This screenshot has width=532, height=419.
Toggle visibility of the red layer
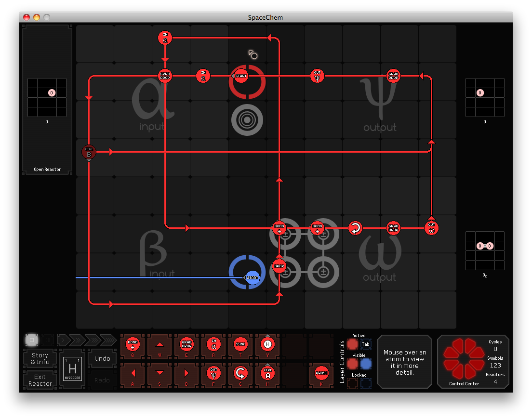coord(353,364)
